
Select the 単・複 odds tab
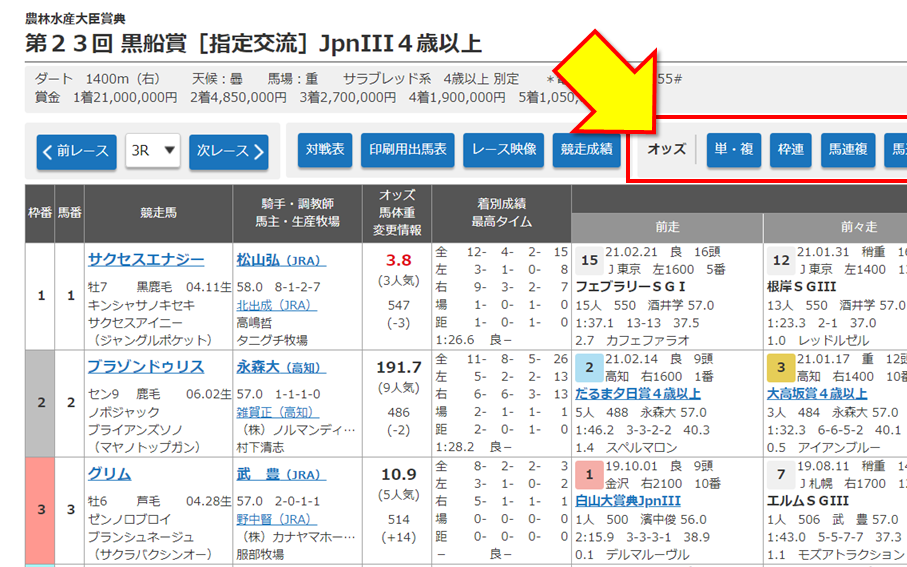click(x=734, y=149)
